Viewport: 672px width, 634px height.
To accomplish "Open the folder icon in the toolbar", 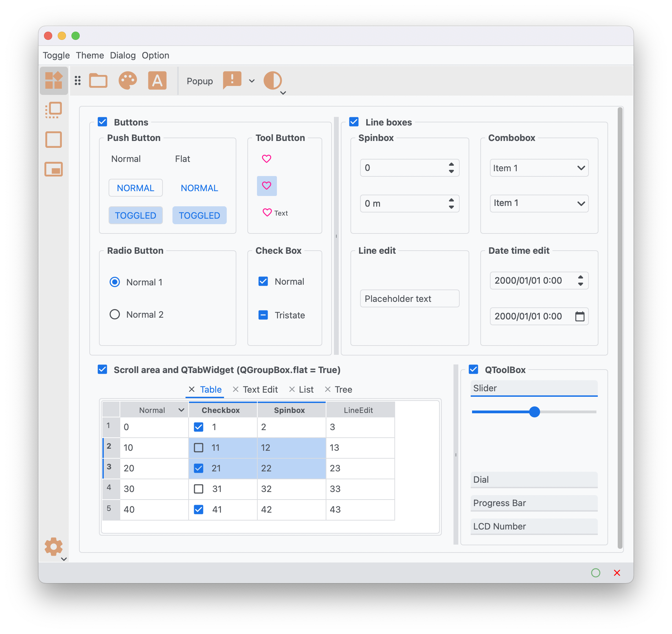I will click(x=98, y=81).
